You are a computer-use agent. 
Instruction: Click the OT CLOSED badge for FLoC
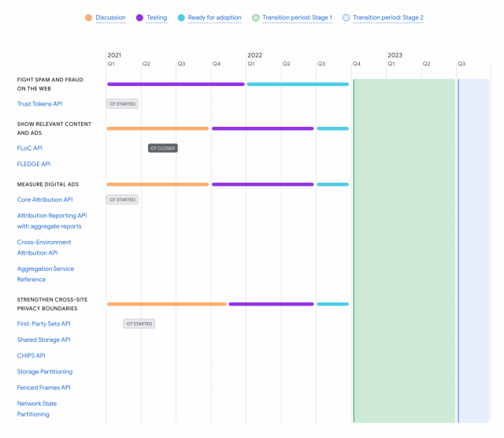(x=163, y=148)
